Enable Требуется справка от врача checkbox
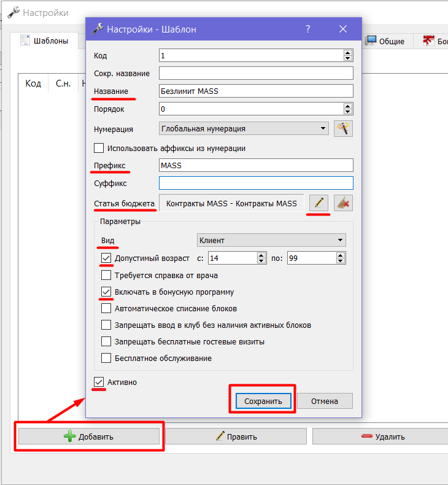The height and width of the screenshot is (485, 448). 106,275
